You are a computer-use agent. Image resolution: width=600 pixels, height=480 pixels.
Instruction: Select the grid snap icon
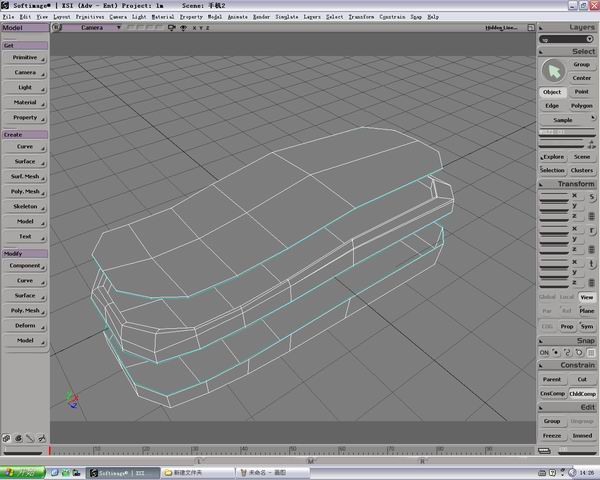591,353
